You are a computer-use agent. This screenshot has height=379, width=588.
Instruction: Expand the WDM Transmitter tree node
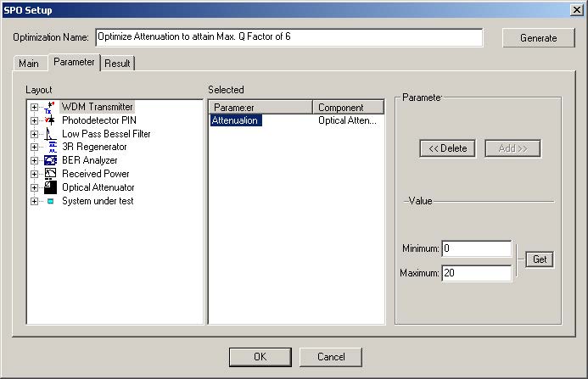[x=34, y=107]
